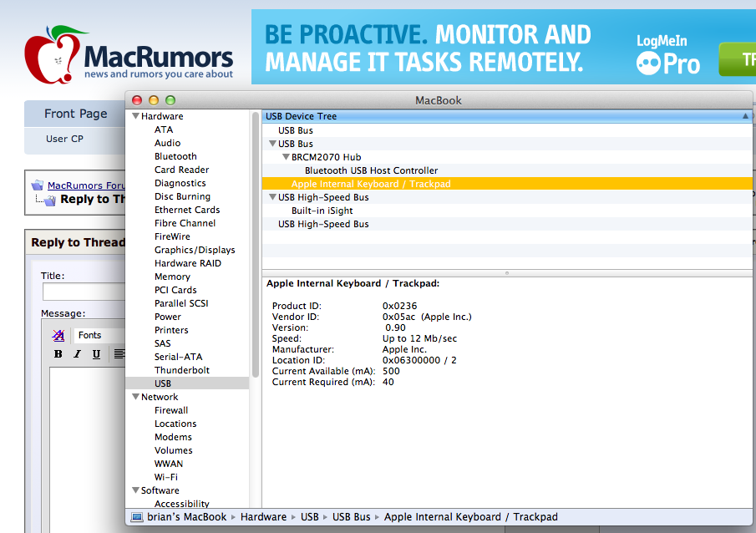Select Built-in iSight device row

507,211
